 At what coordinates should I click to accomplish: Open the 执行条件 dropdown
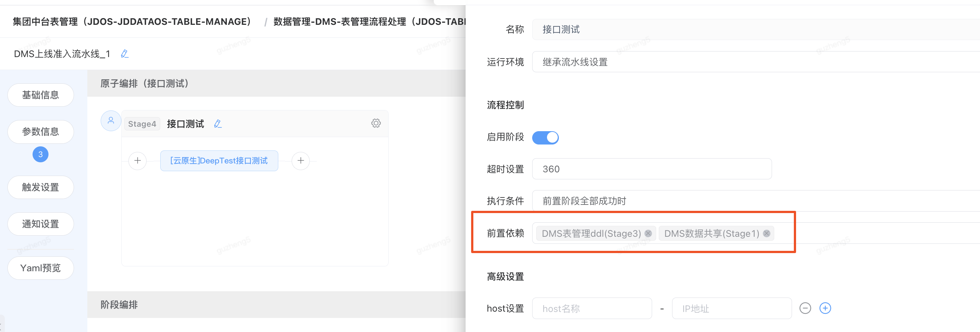[756, 201]
